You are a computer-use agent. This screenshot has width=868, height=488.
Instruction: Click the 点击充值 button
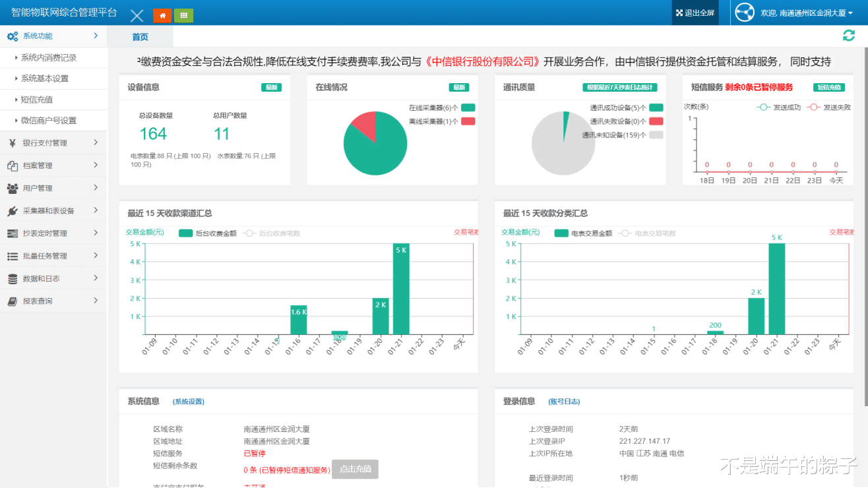(355, 470)
